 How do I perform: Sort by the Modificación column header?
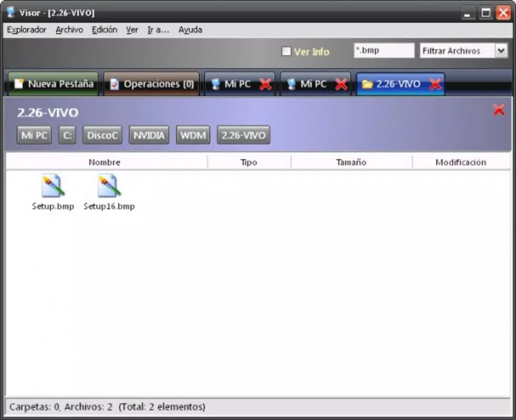pyautogui.click(x=461, y=162)
